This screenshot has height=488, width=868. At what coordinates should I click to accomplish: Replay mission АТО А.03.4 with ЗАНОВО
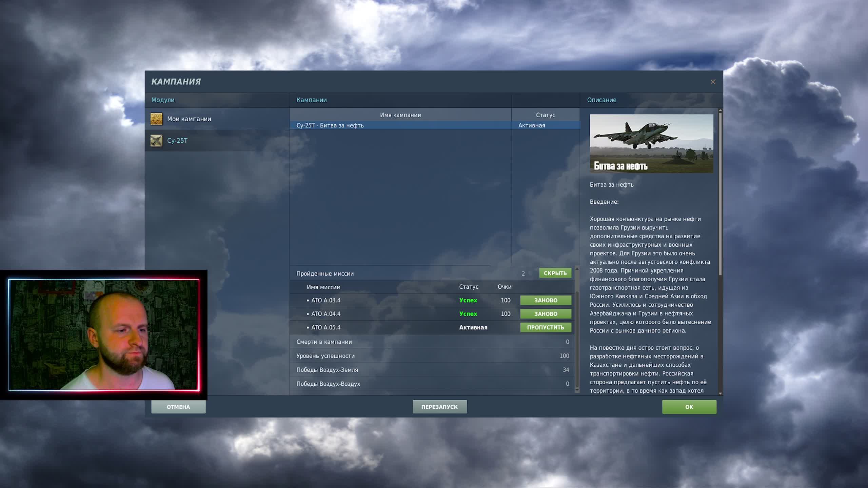(x=546, y=300)
